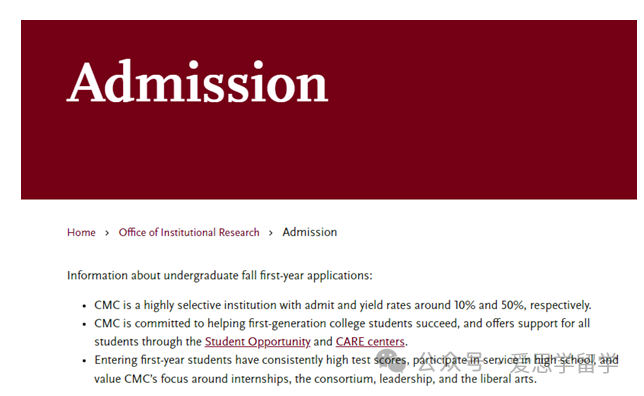Click the bullet dot before highly selective item

pyautogui.click(x=84, y=306)
